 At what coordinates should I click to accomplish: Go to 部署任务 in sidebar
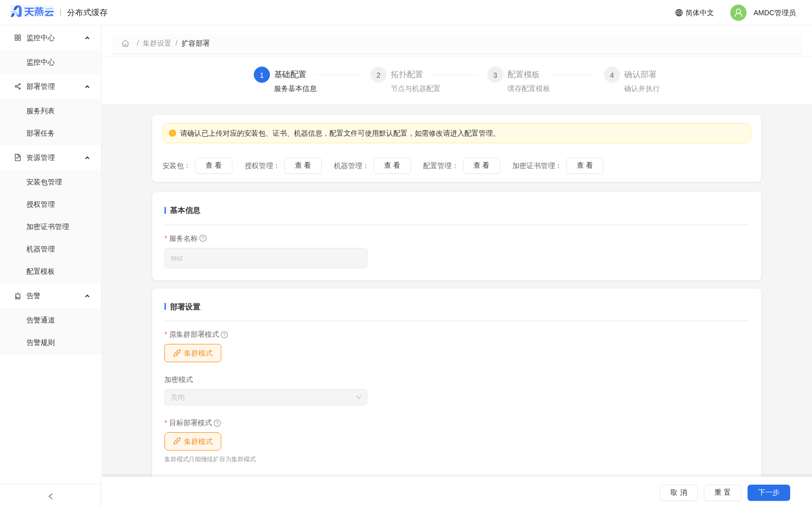(x=51, y=133)
